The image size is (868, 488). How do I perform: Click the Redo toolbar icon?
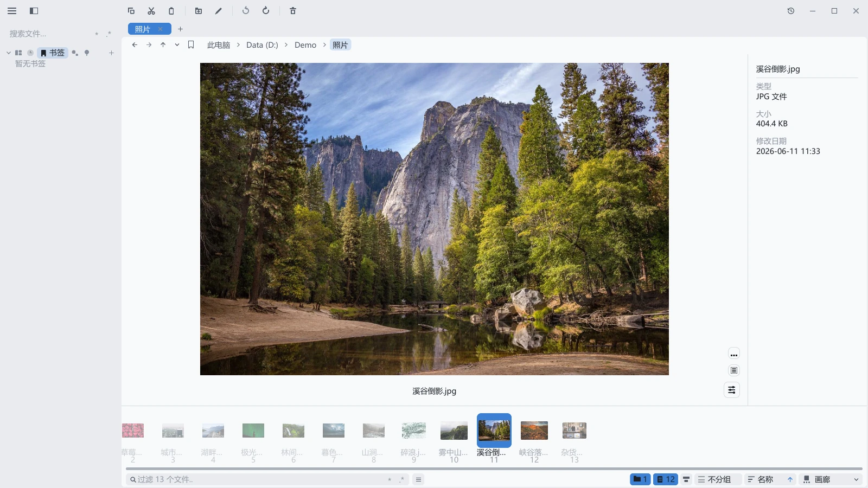click(x=266, y=11)
